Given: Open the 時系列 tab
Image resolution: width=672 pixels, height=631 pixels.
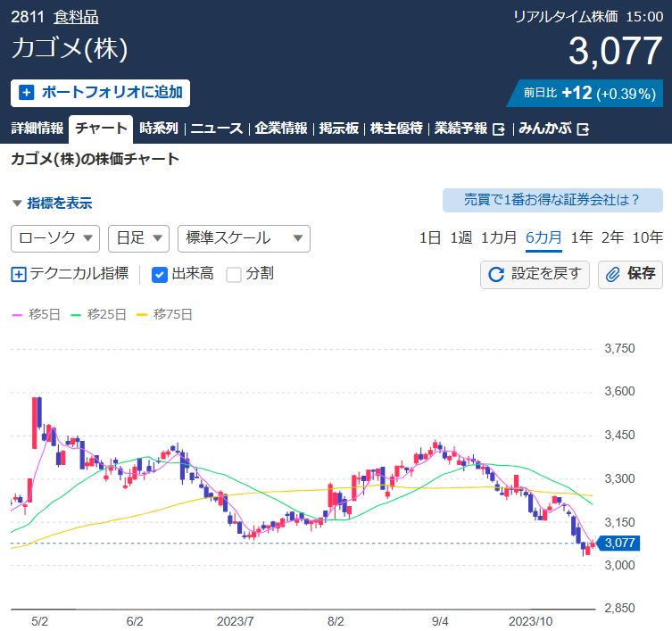Looking at the screenshot, I should click(x=158, y=129).
